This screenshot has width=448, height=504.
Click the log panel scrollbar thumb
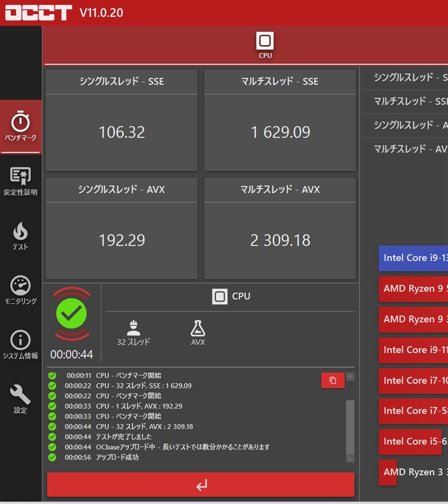click(350, 427)
